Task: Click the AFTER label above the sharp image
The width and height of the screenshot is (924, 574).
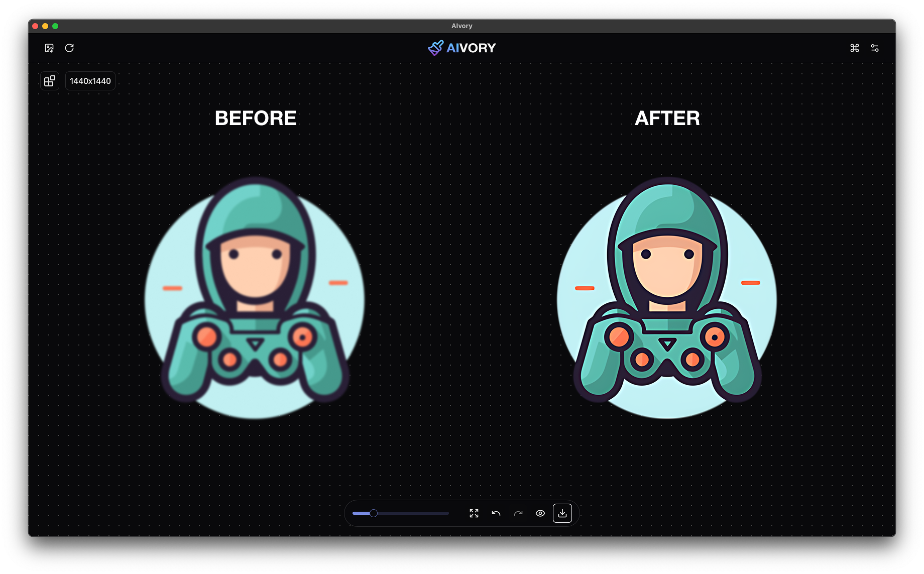Action: click(x=667, y=118)
